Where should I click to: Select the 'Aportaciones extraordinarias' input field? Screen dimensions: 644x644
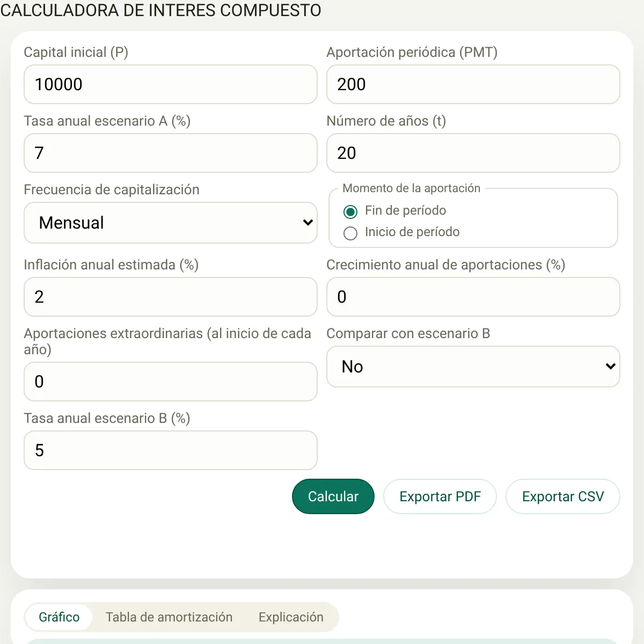pyautogui.click(x=171, y=382)
